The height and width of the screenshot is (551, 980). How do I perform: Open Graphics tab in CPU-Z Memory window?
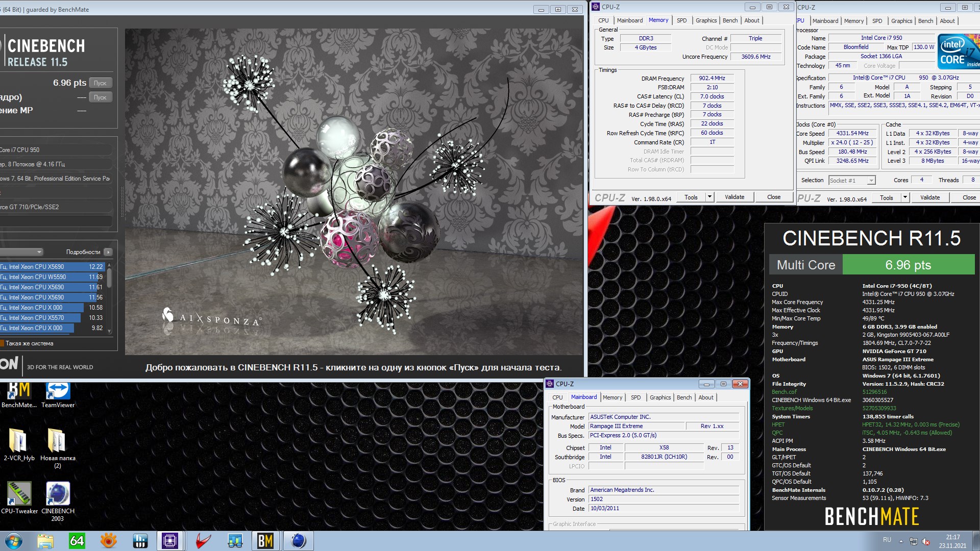tap(706, 20)
